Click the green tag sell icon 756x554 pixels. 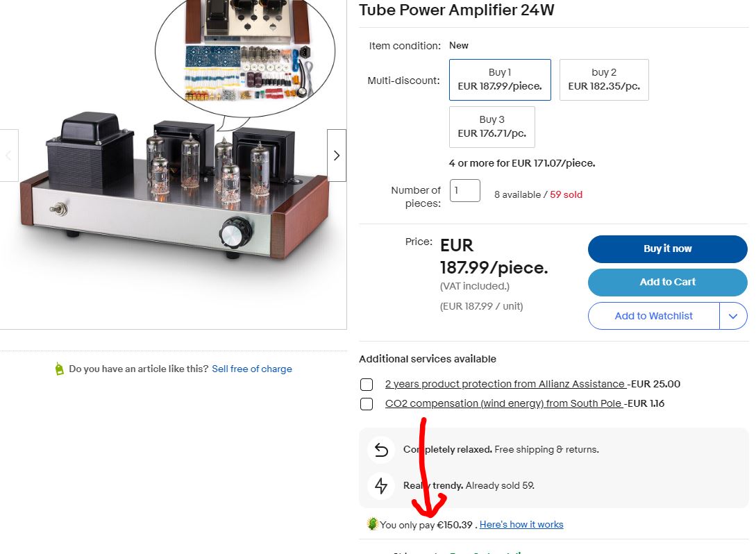tap(59, 369)
